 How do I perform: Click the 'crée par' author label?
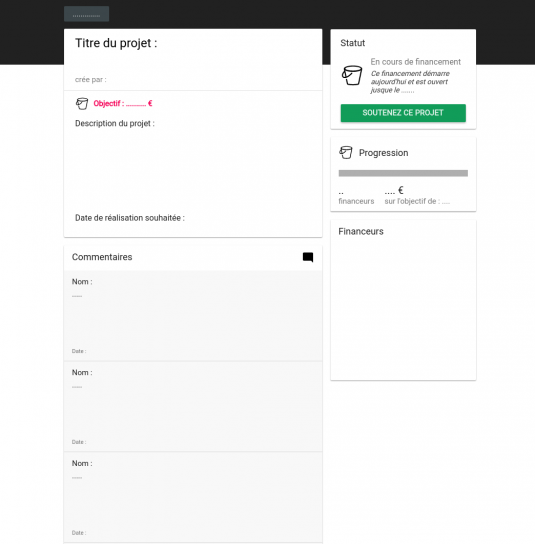tap(91, 79)
